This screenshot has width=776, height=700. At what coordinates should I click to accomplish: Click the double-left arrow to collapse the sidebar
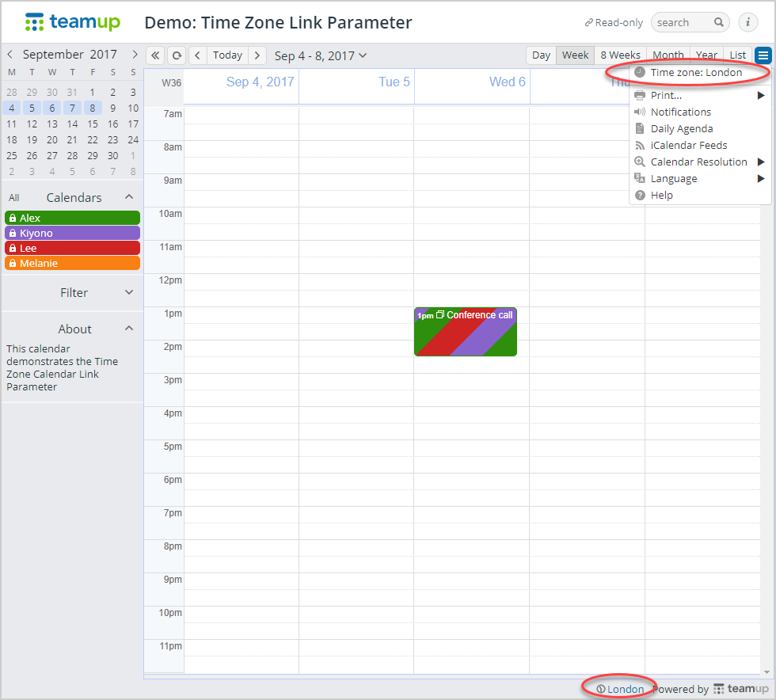click(x=155, y=55)
